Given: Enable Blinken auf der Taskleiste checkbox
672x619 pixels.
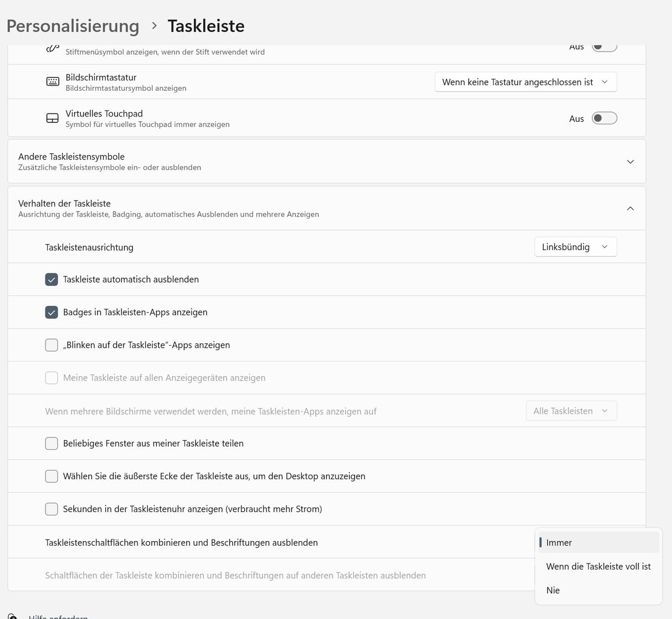Looking at the screenshot, I should pyautogui.click(x=52, y=345).
